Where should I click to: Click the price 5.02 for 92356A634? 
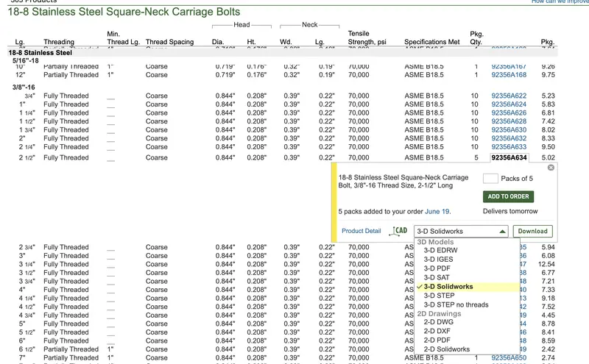[548, 157]
